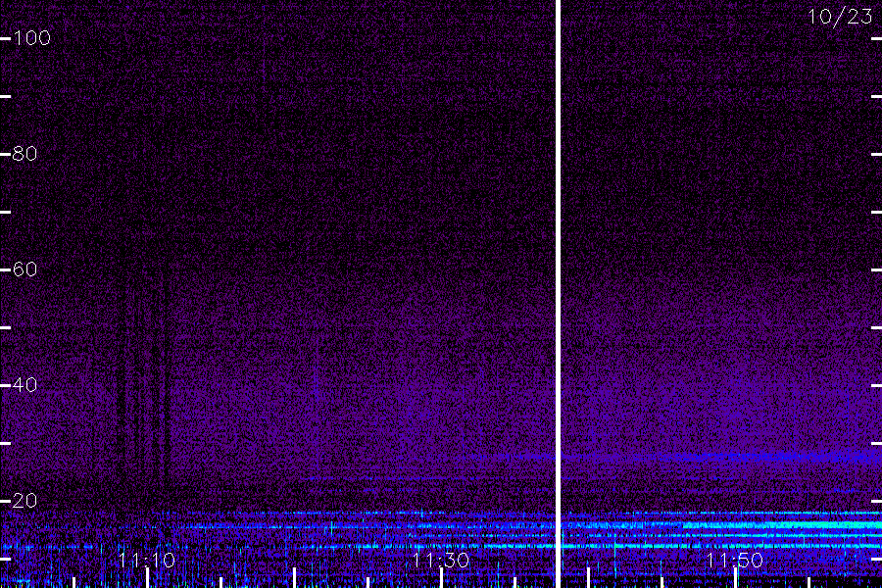Click the white vertical marker line
Screen dimensions: 882x588
point(558,294)
